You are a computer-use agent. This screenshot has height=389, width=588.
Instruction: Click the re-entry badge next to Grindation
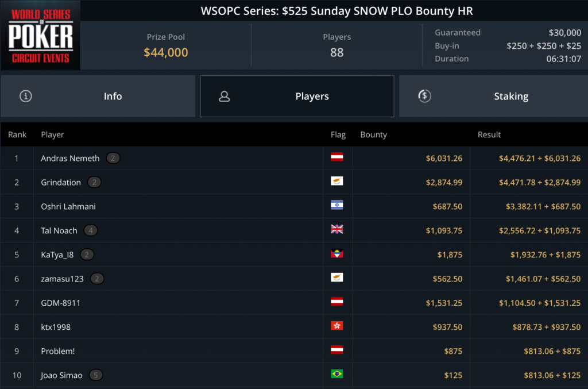point(95,183)
